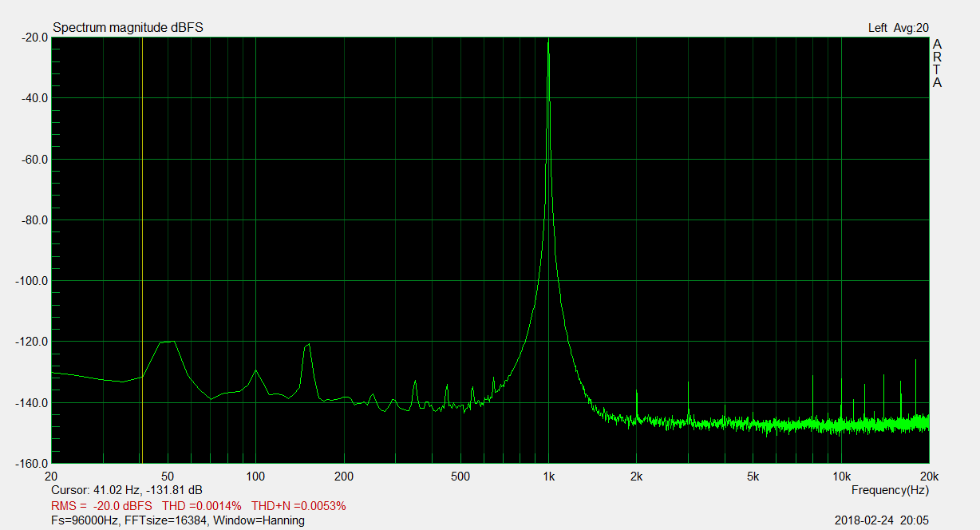
Task: Click the 100 Hz peak on the spectrum
Action: tap(255, 371)
